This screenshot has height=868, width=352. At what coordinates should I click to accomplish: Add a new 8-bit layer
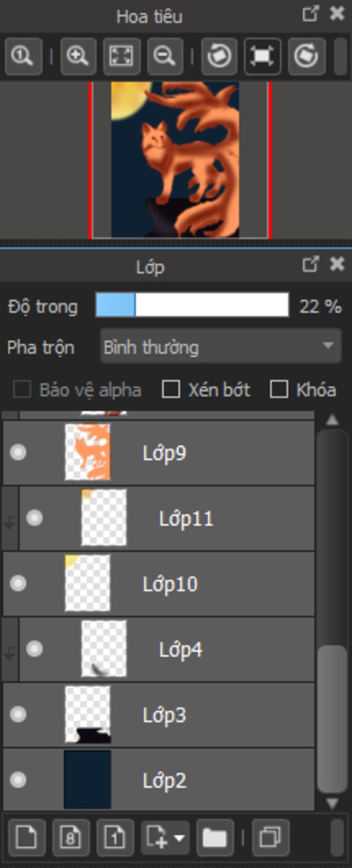[71, 837]
